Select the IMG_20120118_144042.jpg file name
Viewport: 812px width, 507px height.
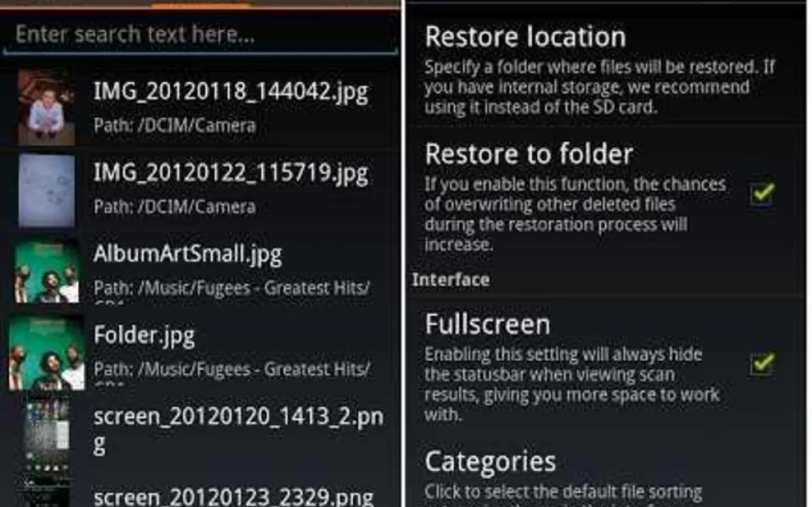(230, 92)
